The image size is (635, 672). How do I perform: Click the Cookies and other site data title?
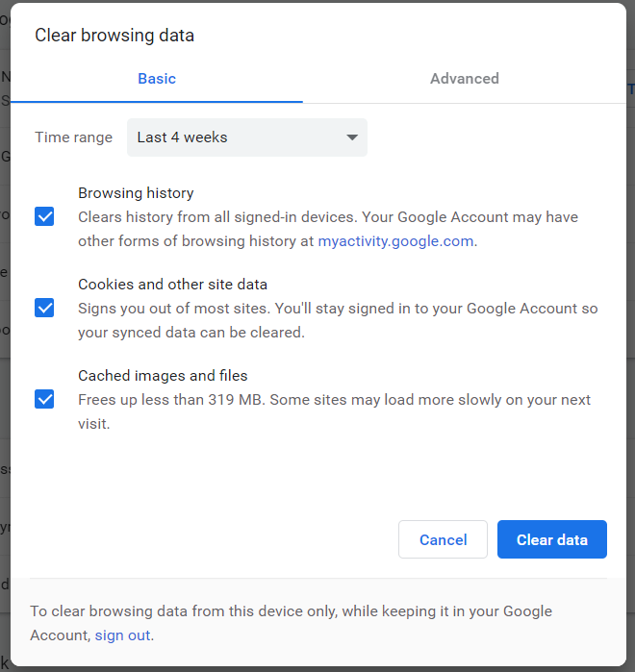pos(172,285)
